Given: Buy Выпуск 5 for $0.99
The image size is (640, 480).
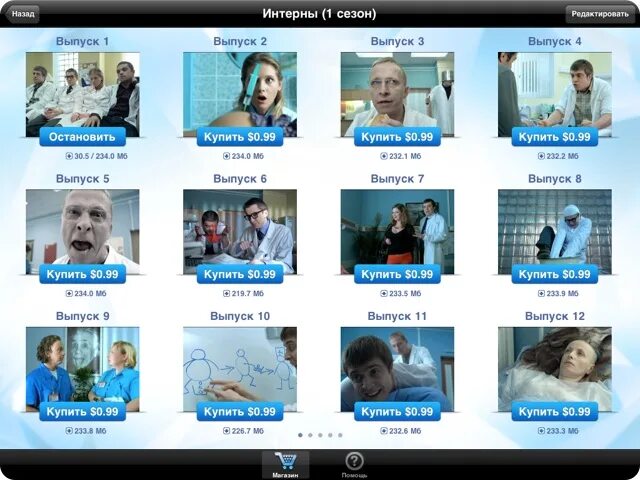Looking at the screenshot, I should (x=82, y=274).
